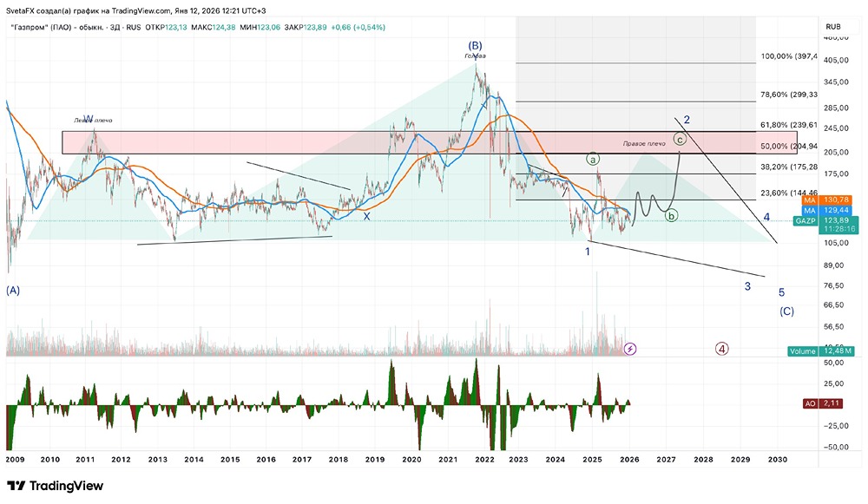Viewport: 868px width, 504px height.
Task: Select the 2026 label on the time axis
Action: click(x=629, y=459)
